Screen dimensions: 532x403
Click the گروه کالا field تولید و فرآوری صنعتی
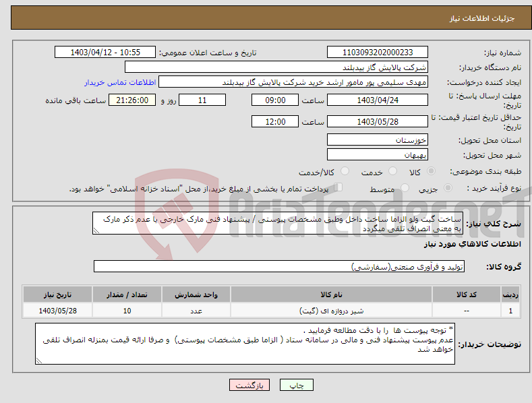pos(279,267)
